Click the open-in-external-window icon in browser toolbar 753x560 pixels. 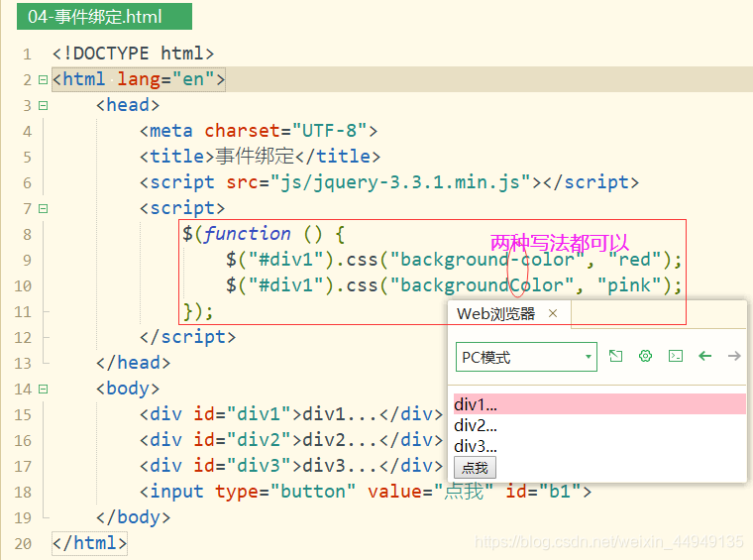click(615, 356)
